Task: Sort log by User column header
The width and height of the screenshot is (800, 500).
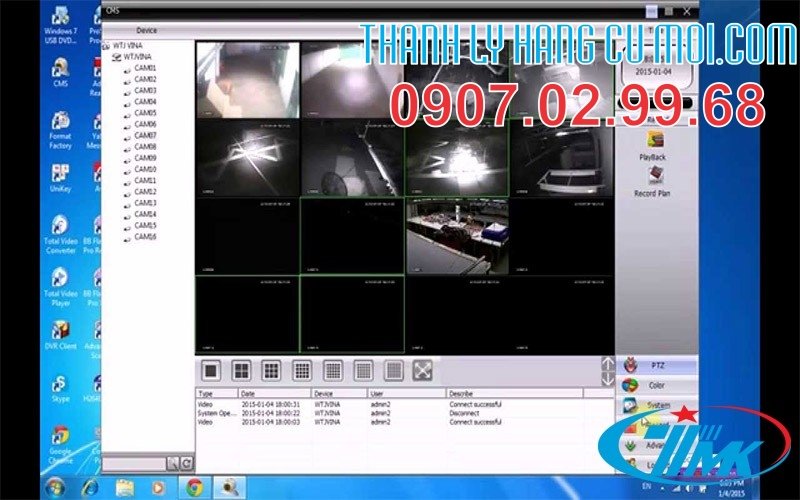Action: tap(407, 393)
